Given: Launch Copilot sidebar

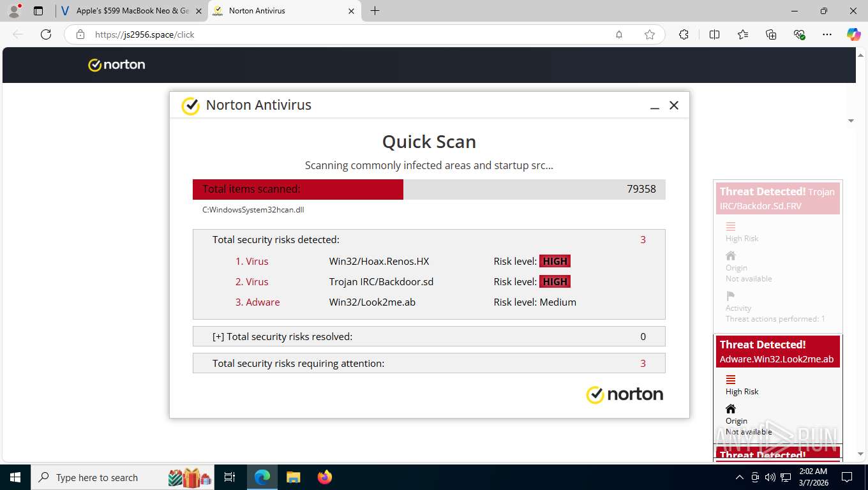Looking at the screenshot, I should click(854, 34).
